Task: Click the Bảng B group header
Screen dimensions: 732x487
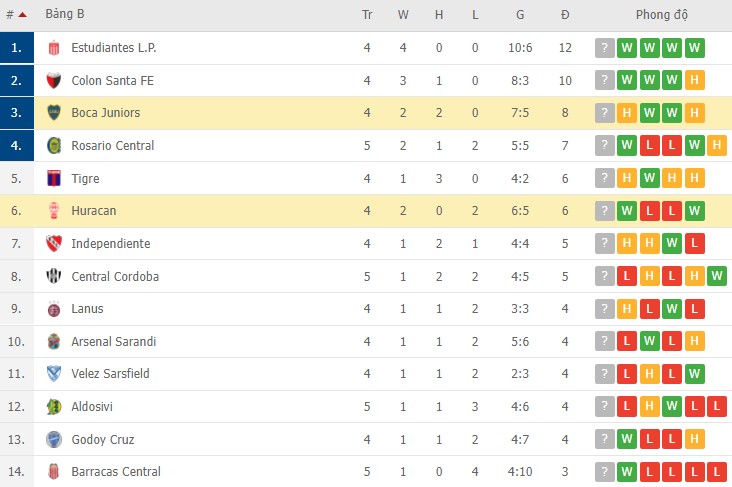Action: [x=65, y=15]
